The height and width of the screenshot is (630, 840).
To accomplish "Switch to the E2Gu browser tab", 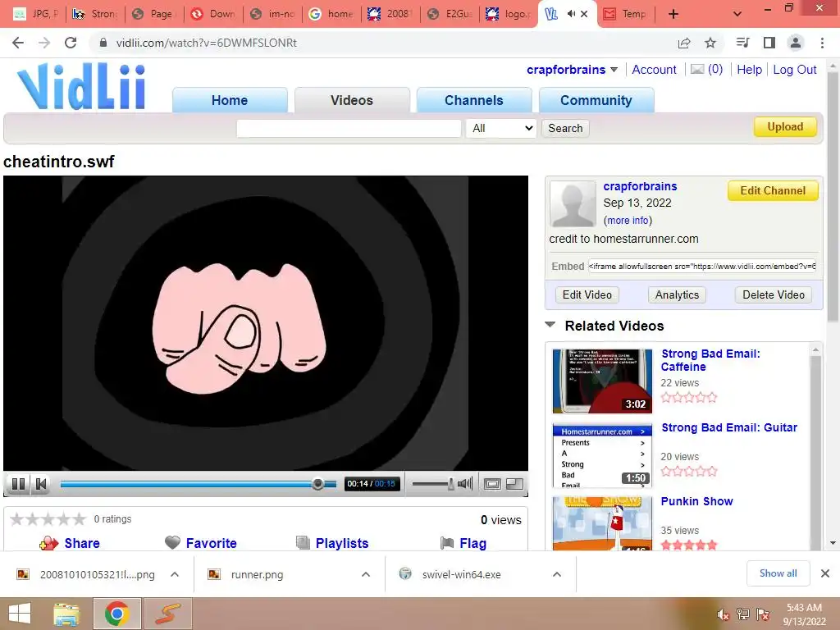I will tap(450, 14).
